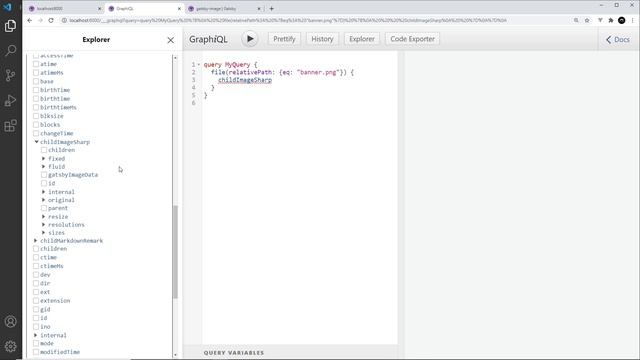640x360 pixels.
Task: Expand the resize field
Action: tap(44, 217)
